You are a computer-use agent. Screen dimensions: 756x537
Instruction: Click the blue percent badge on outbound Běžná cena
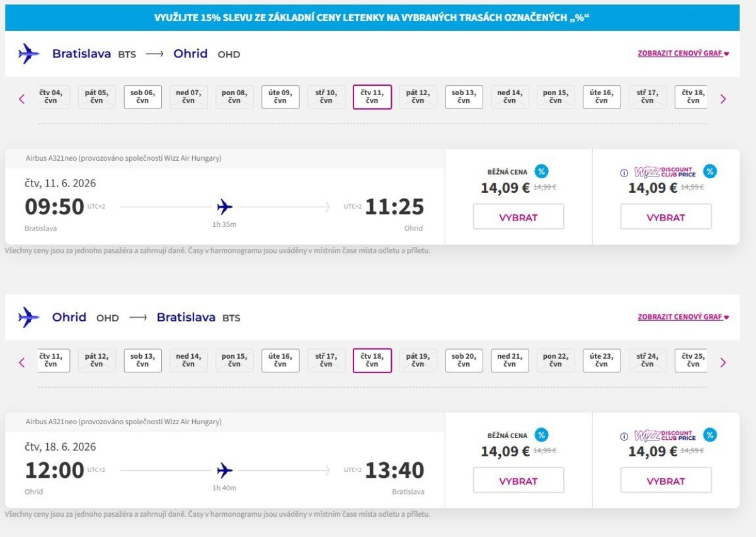tap(541, 171)
